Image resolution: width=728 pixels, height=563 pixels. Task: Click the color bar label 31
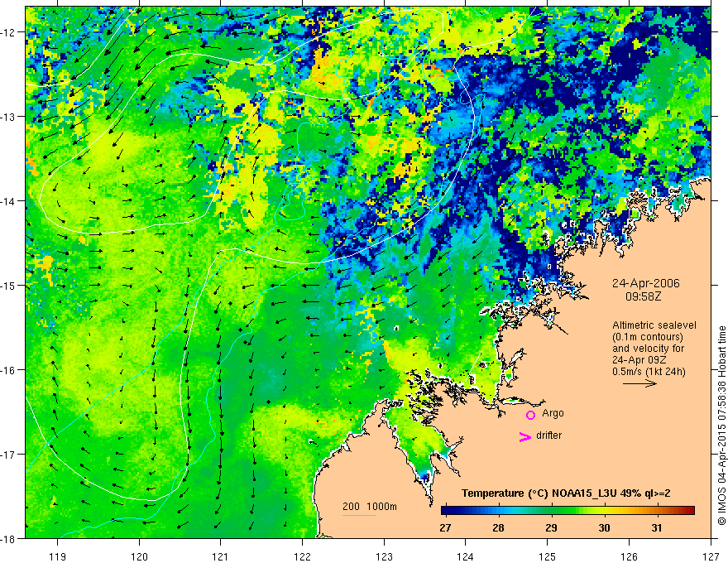[657, 528]
